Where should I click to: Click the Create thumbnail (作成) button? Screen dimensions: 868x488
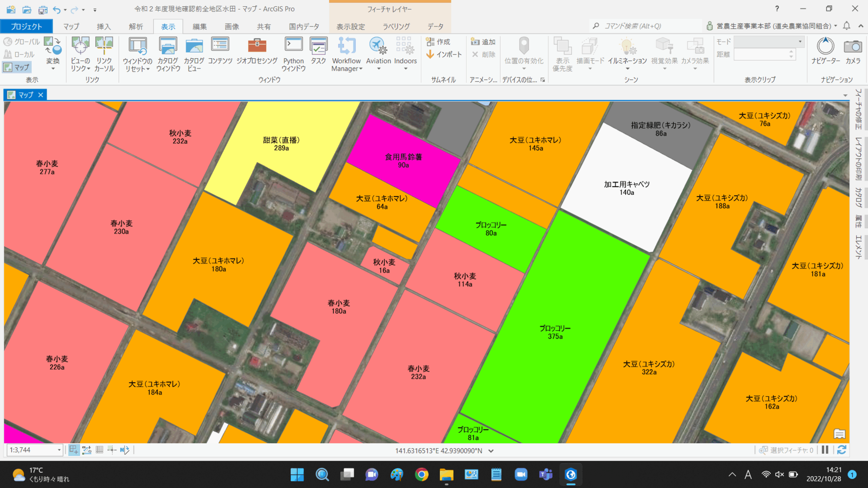click(438, 42)
